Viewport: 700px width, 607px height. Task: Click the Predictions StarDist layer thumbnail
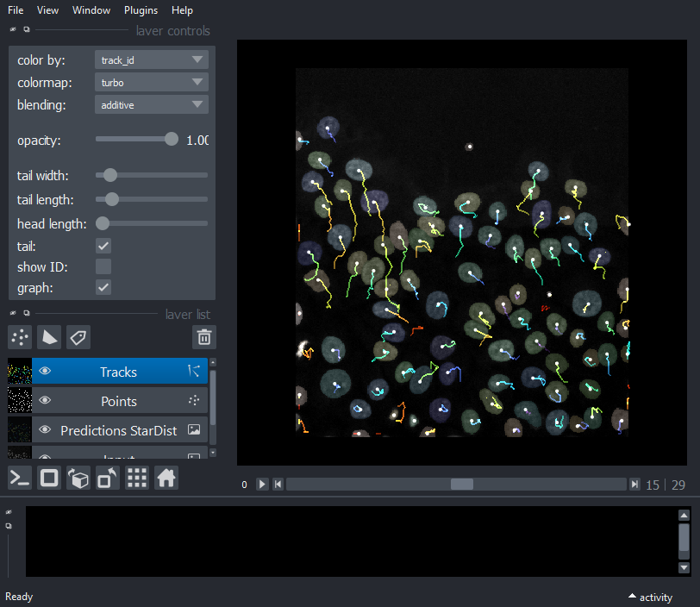20,430
